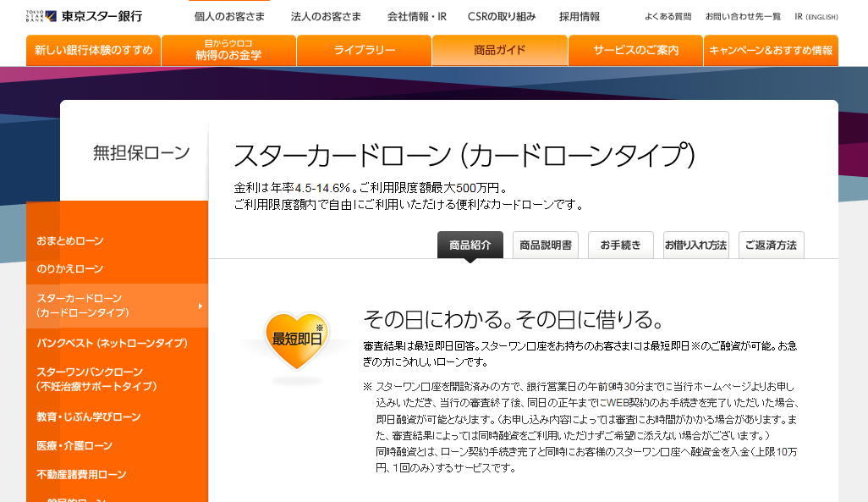Image resolution: width=868 pixels, height=502 pixels.
Task: Select サービスのご案内 navigation button
Action: click(x=635, y=51)
